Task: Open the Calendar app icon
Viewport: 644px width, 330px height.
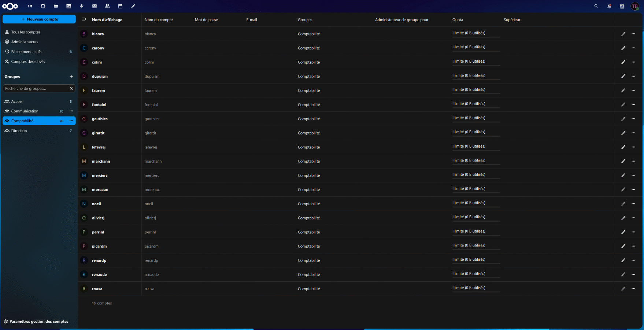Action: click(120, 6)
